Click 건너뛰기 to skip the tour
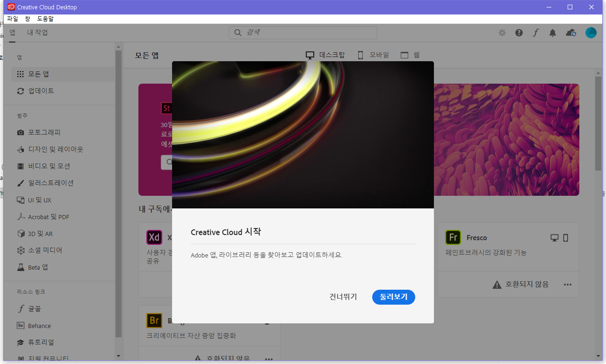The image size is (606, 364). click(x=343, y=297)
